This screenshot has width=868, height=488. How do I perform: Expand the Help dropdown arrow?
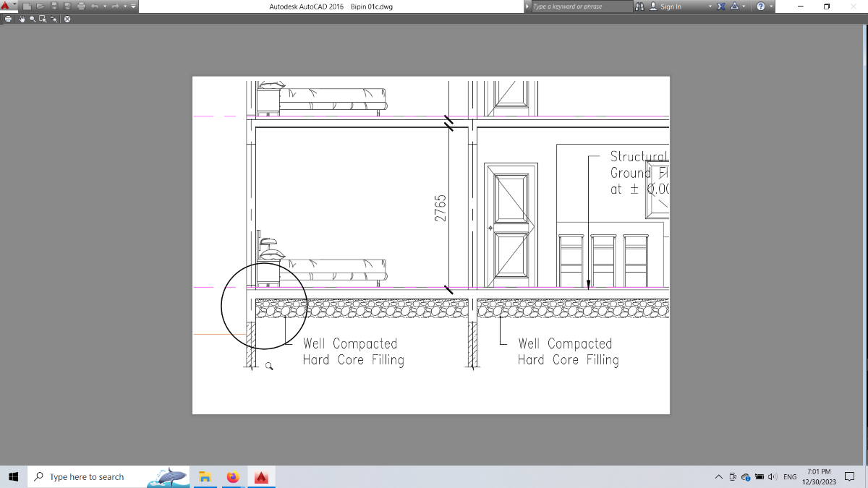[x=771, y=7]
